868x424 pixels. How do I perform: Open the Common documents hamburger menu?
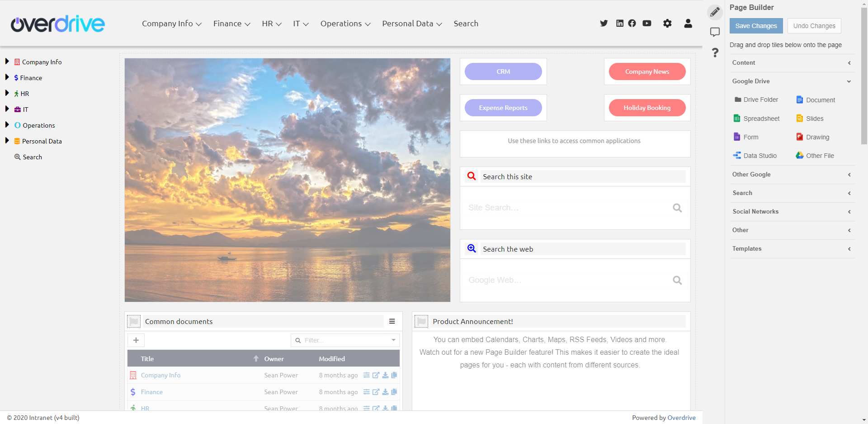392,321
